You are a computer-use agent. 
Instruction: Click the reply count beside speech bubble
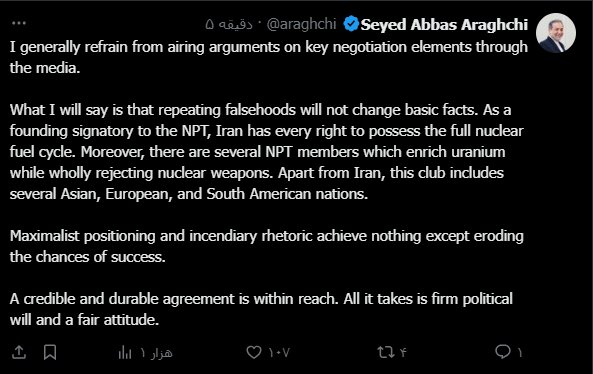tap(520, 353)
